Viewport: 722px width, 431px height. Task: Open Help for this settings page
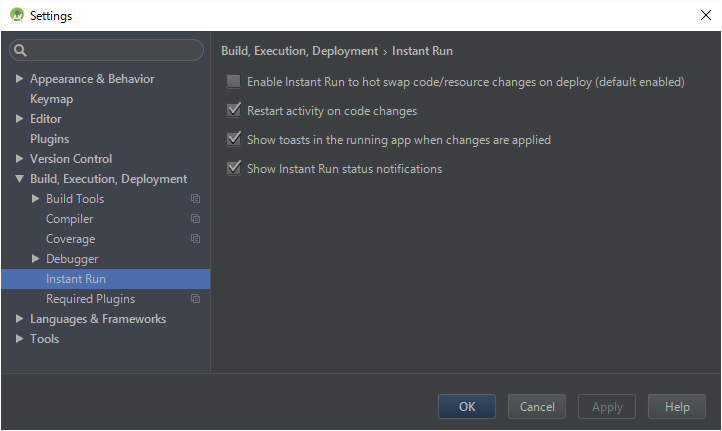point(677,407)
